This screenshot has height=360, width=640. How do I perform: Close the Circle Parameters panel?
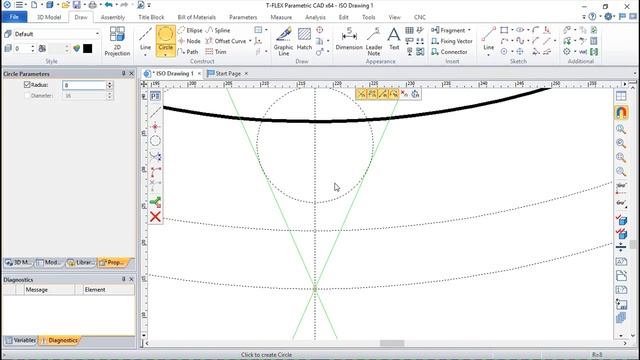pyautogui.click(x=131, y=73)
